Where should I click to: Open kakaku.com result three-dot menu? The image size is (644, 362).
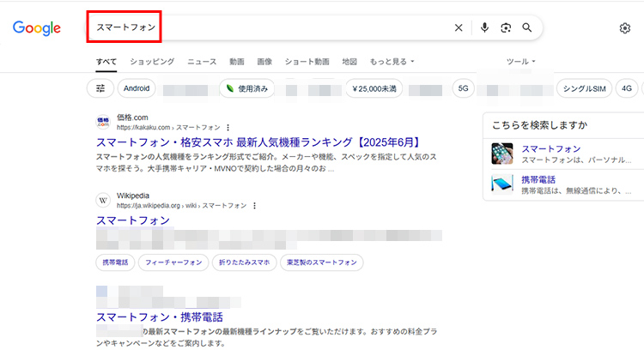(228, 127)
